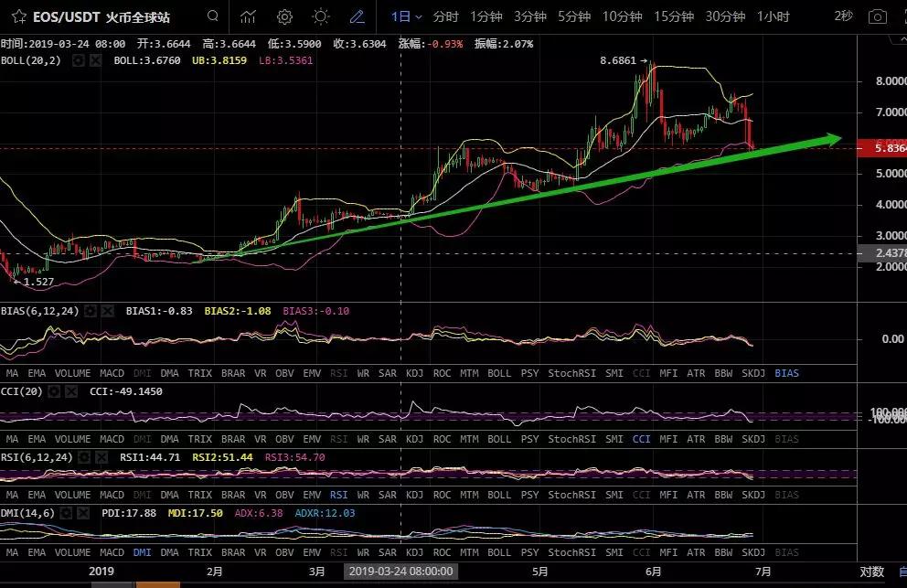Open the chart indicators icon
The width and height of the screenshot is (907, 588).
click(248, 16)
